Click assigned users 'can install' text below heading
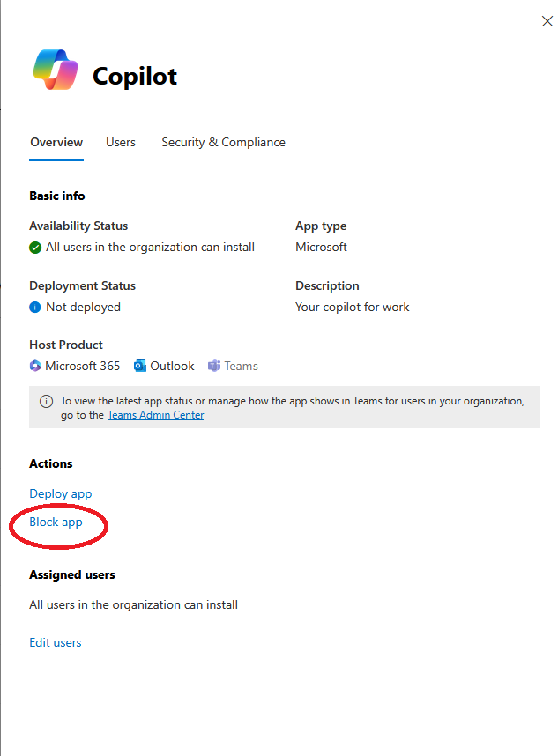 [134, 604]
